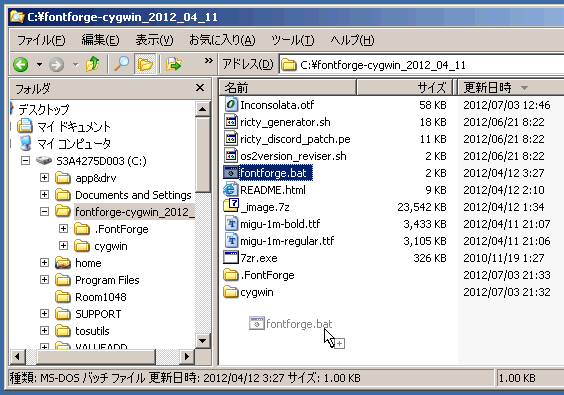Select the home folder icon in tree
The image size is (564, 395).
[x=63, y=263]
